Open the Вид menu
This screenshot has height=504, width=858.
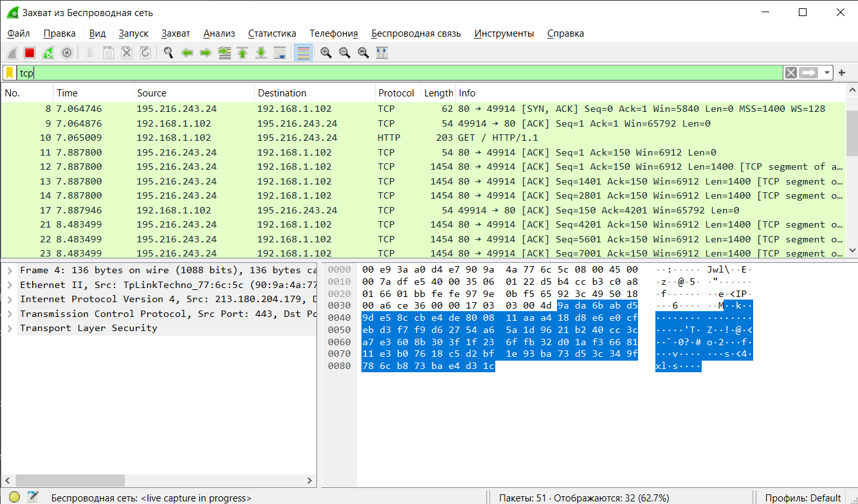coord(97,33)
